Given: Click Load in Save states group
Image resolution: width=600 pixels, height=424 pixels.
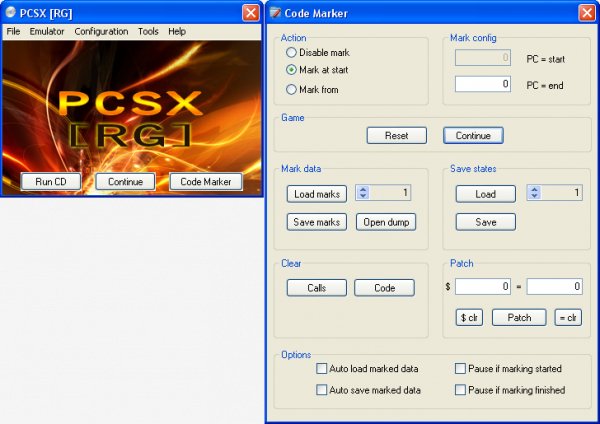Looking at the screenshot, I should (x=486, y=194).
